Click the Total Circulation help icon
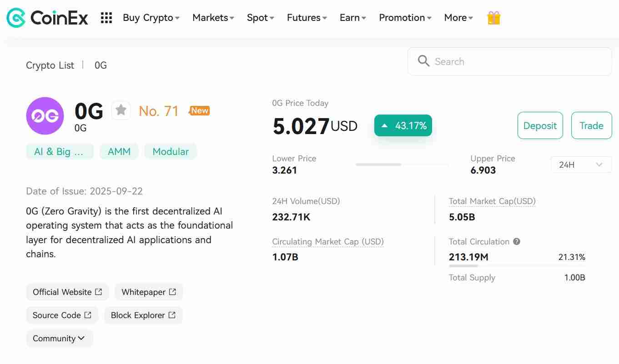The height and width of the screenshot is (364, 619). pos(517,242)
